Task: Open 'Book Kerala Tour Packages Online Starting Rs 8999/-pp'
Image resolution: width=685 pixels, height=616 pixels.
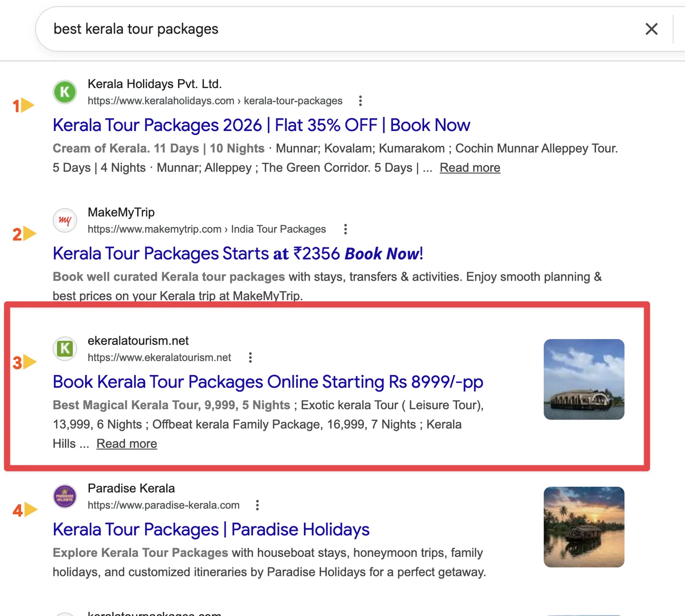Action: point(268,382)
